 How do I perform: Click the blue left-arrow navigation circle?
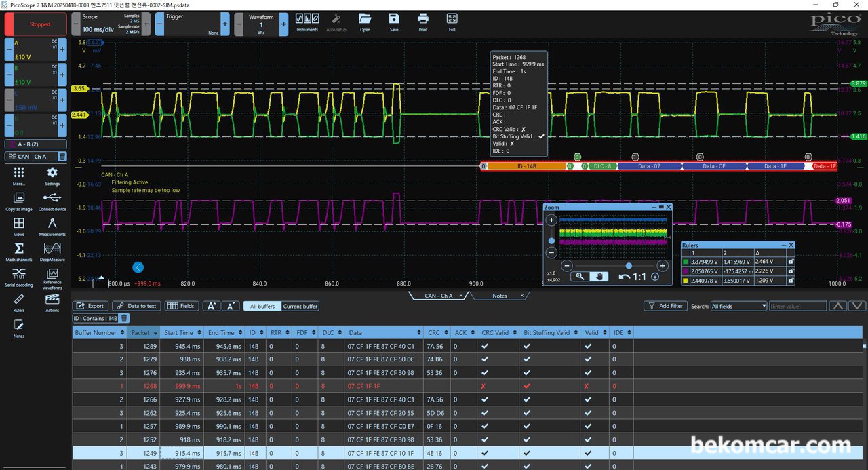pos(138,267)
